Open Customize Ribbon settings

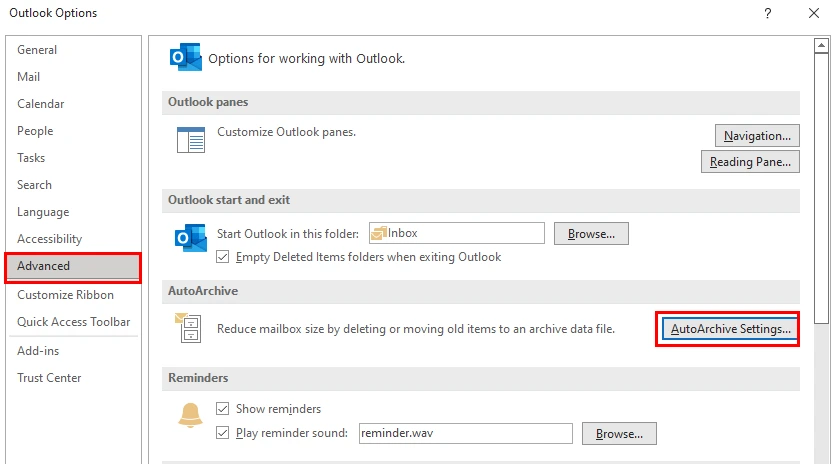66,295
